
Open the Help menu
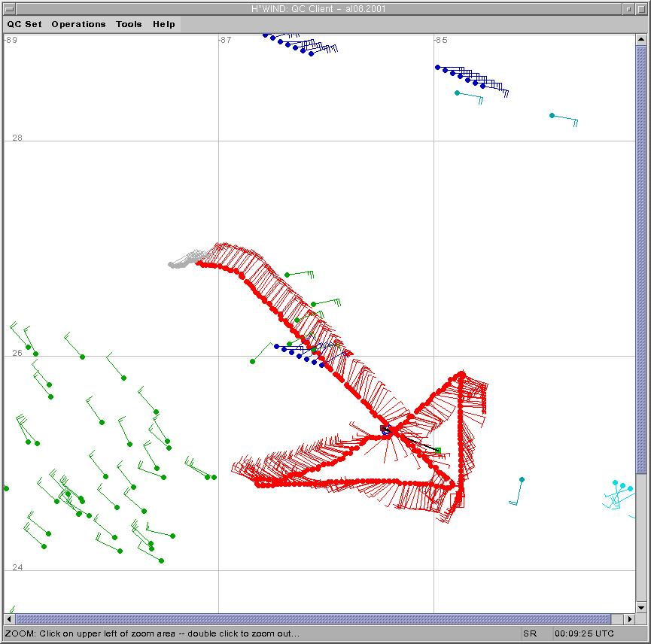[x=164, y=24]
